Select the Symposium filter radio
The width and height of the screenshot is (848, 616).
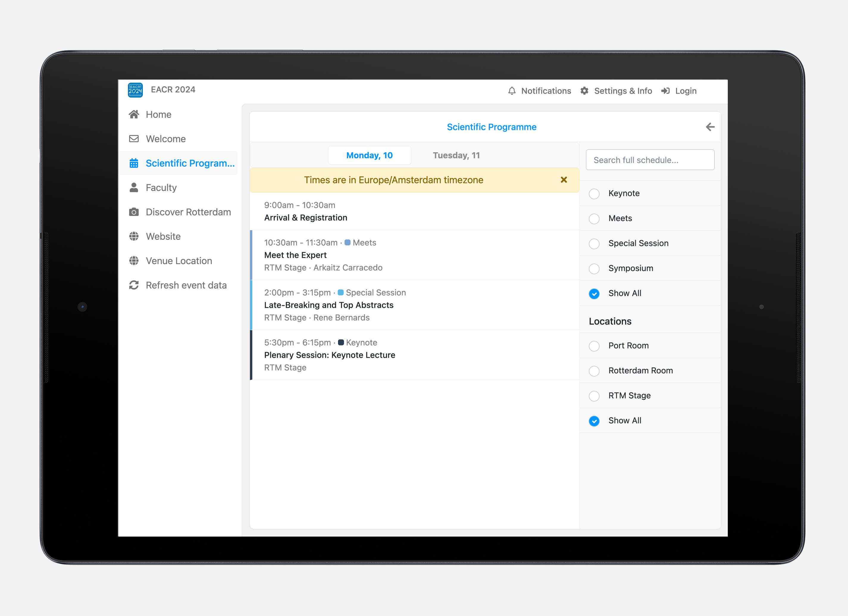click(x=594, y=269)
